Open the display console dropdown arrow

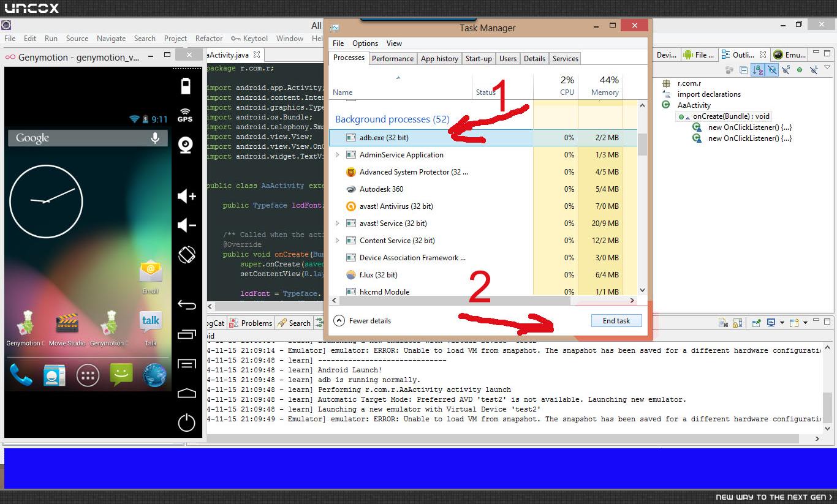[x=781, y=323]
